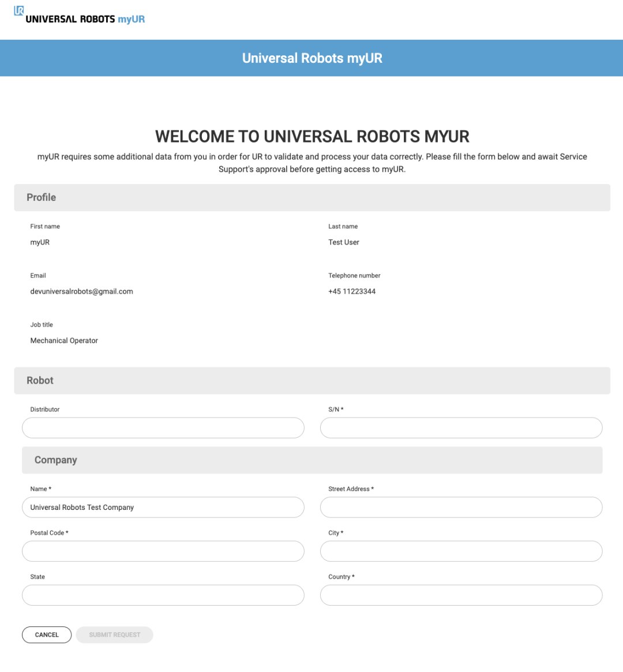Screen dimensions: 623x672
Task: Click the telephone number +45 11223344
Action: point(352,291)
